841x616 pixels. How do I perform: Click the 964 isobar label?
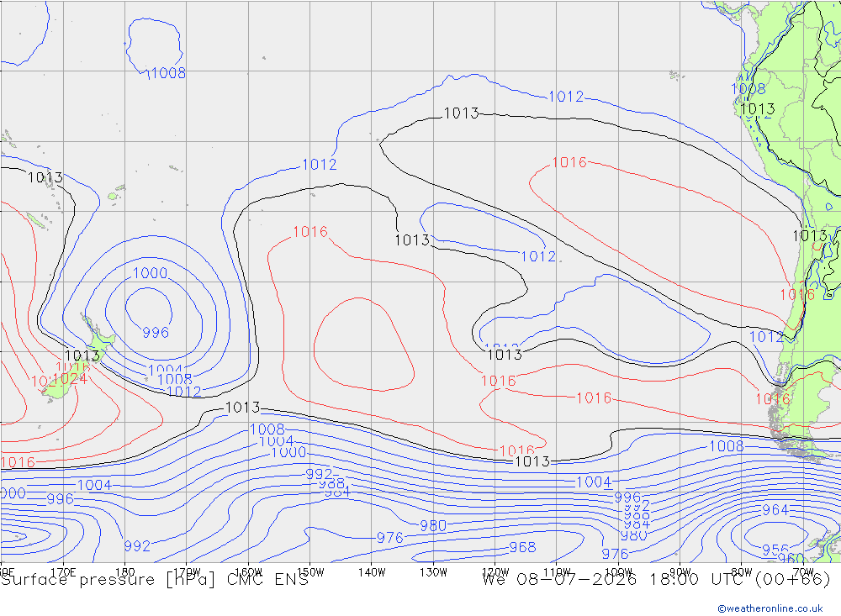(775, 510)
